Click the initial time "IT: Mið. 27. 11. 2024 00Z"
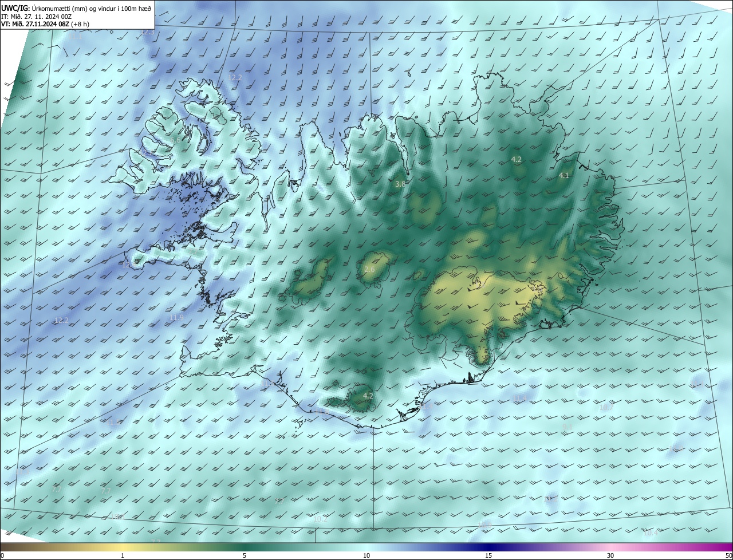The image size is (733, 560). coord(36,17)
